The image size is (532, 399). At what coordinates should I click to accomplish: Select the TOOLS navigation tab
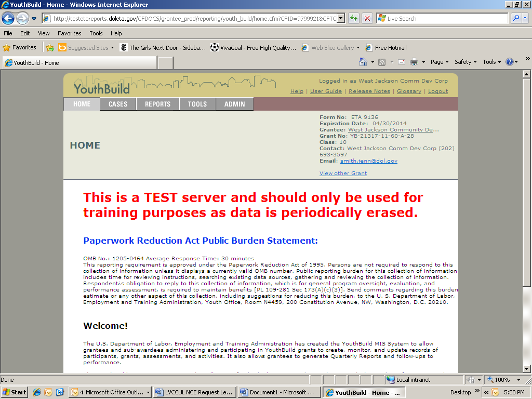(x=197, y=104)
